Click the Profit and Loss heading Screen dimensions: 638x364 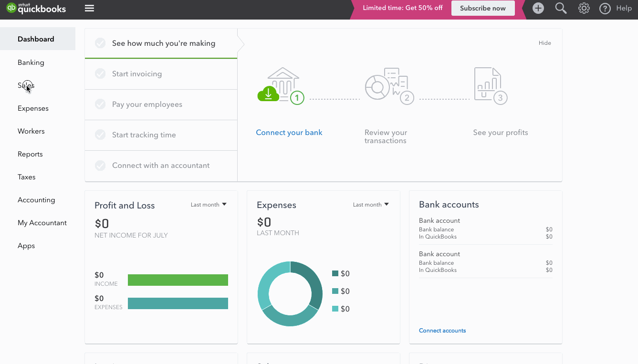pyautogui.click(x=125, y=206)
